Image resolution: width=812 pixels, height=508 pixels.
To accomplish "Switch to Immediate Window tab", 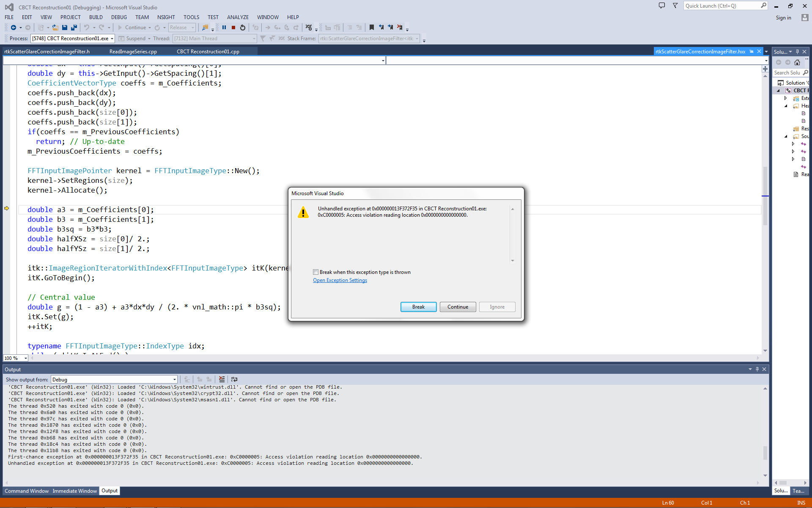I will (74, 491).
